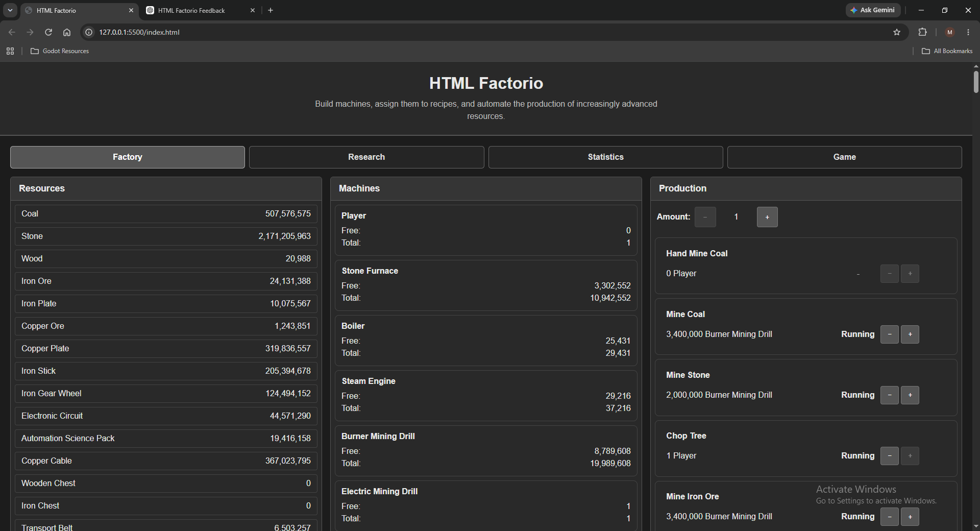The width and height of the screenshot is (980, 531).
Task: Add drills to Mine Coal
Action: tap(910, 334)
